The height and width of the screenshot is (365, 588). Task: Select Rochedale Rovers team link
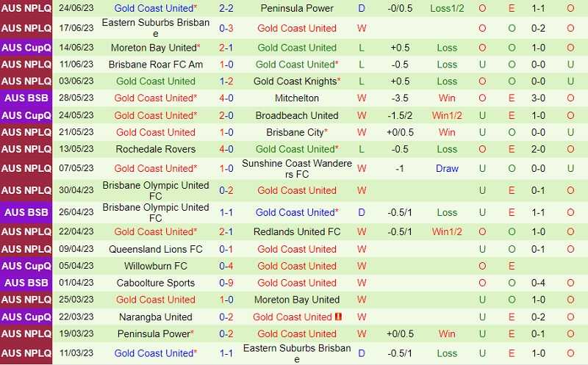point(156,149)
